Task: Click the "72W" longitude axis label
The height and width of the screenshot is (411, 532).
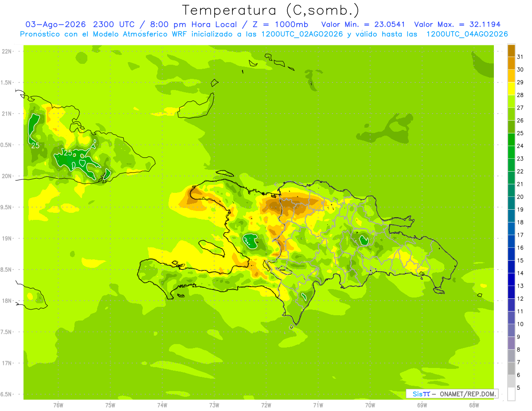Action: (266, 405)
